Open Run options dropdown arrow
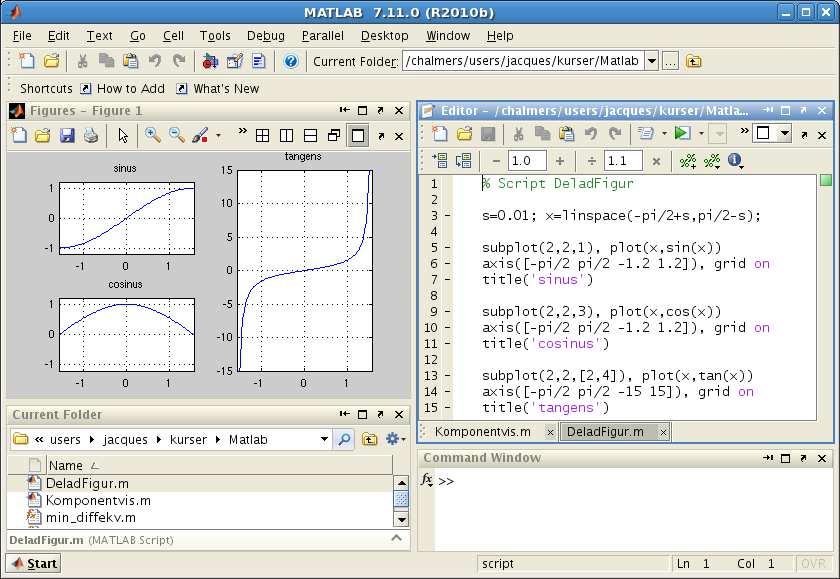The width and height of the screenshot is (840, 579). click(x=701, y=133)
